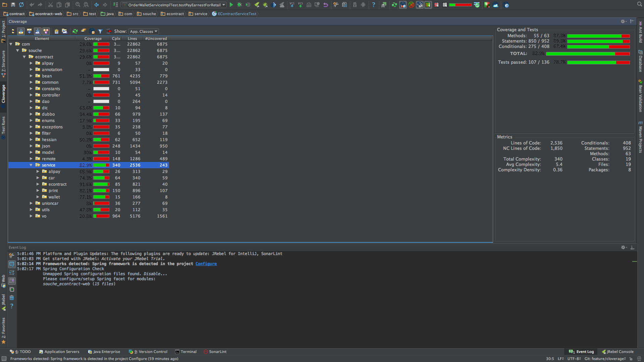Screen dimensions: 644x362
Task: Click Save All floppy disk icon
Action: (x=13, y=5)
